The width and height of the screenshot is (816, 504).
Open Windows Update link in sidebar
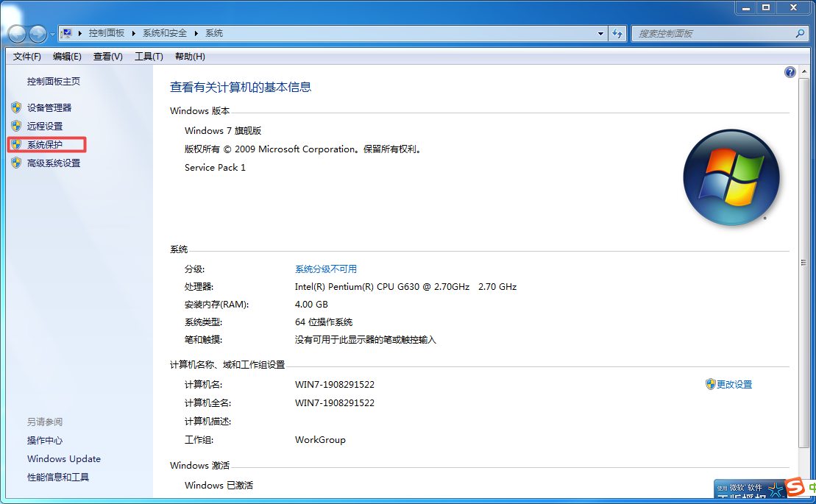(x=64, y=459)
